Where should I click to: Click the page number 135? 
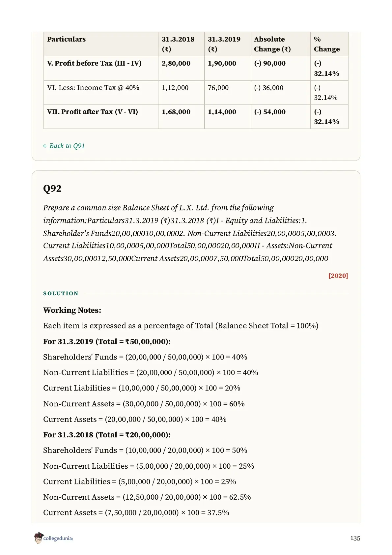[355, 538]
